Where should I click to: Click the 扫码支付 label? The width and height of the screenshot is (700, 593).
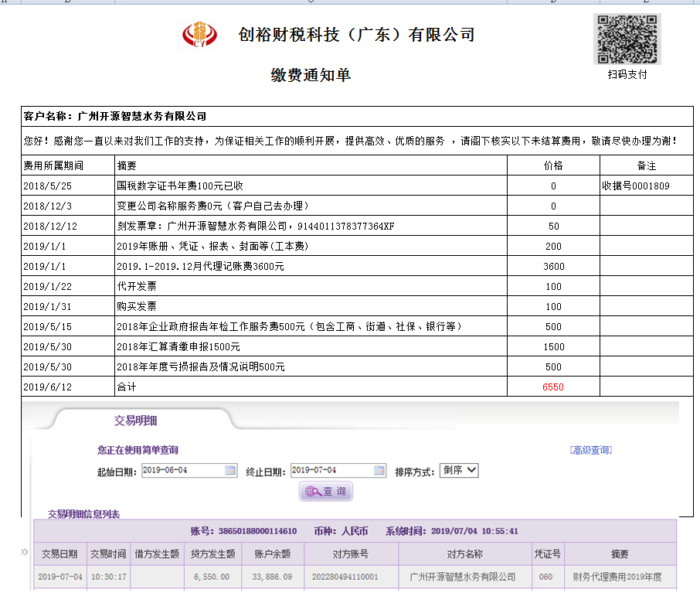[627, 74]
